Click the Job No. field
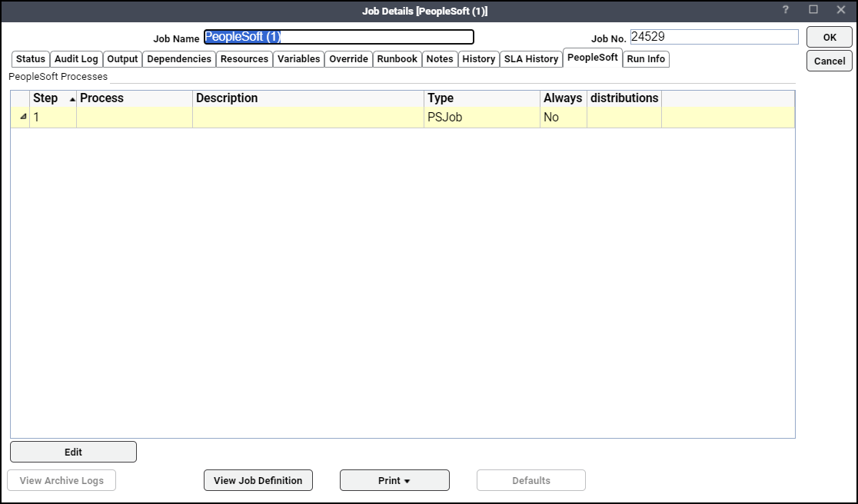The image size is (858, 504). coord(714,37)
